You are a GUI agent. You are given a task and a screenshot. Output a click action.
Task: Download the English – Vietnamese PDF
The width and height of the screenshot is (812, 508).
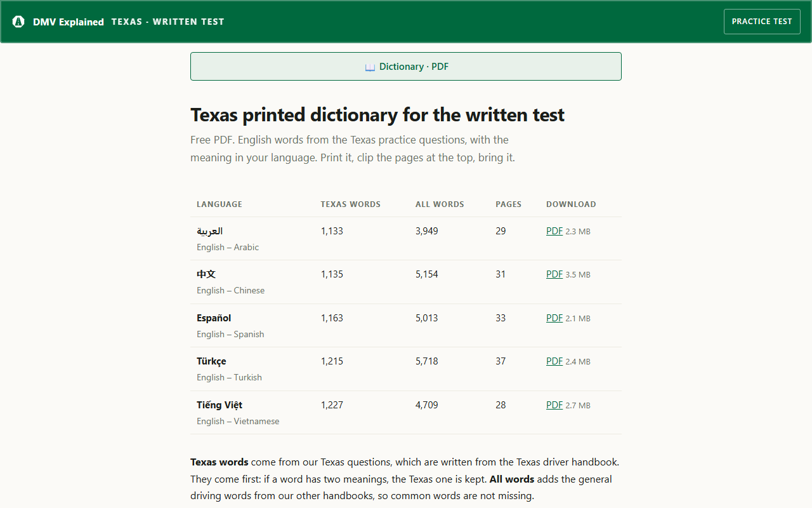click(554, 405)
